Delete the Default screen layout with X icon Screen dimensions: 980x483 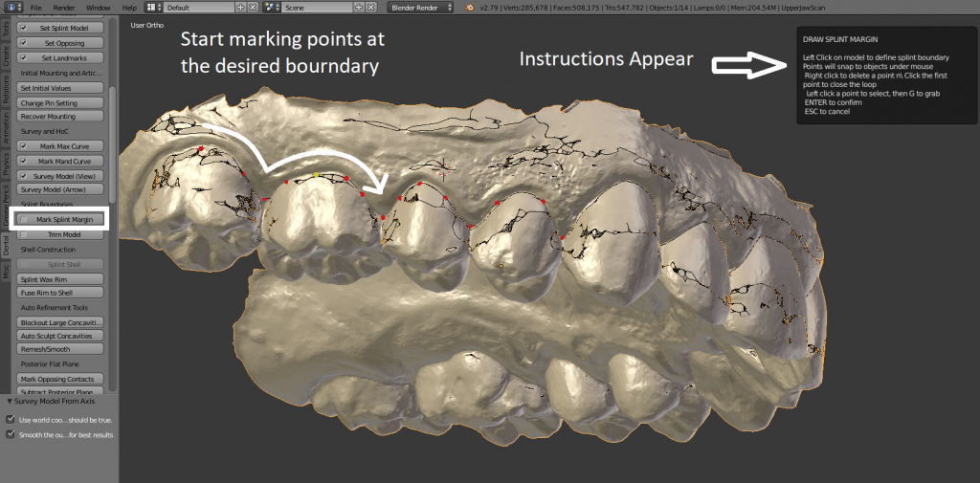252,8
